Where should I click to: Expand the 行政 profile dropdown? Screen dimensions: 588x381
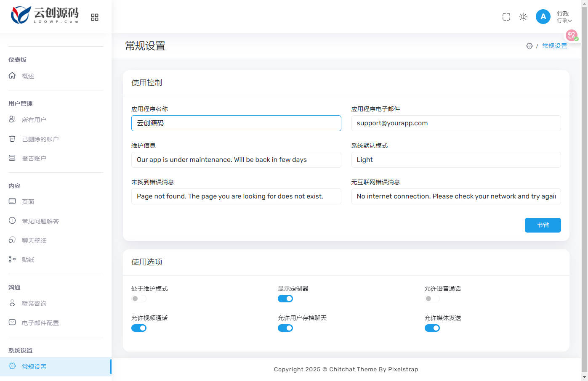[x=564, y=17]
